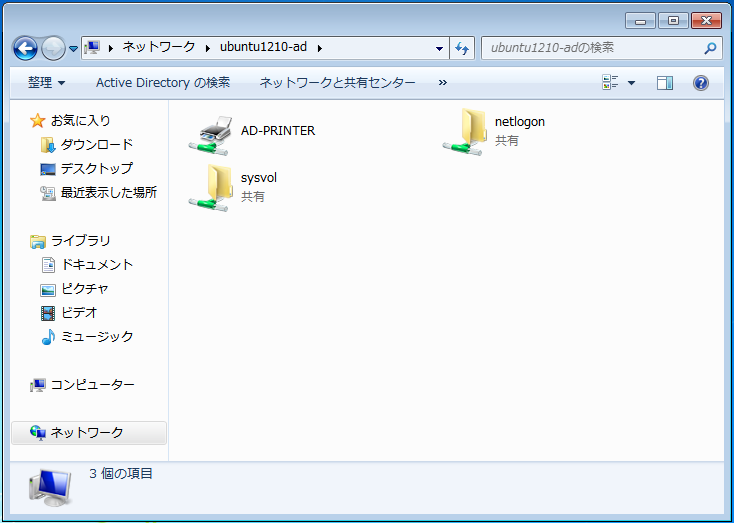734x523 pixels.
Task: Minimize the Explorer window
Action: [640, 21]
